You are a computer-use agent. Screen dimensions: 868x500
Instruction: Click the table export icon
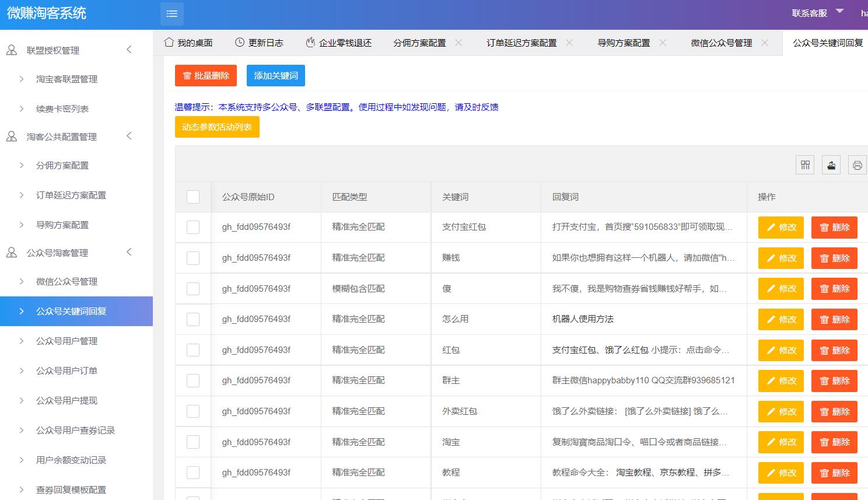(x=831, y=165)
